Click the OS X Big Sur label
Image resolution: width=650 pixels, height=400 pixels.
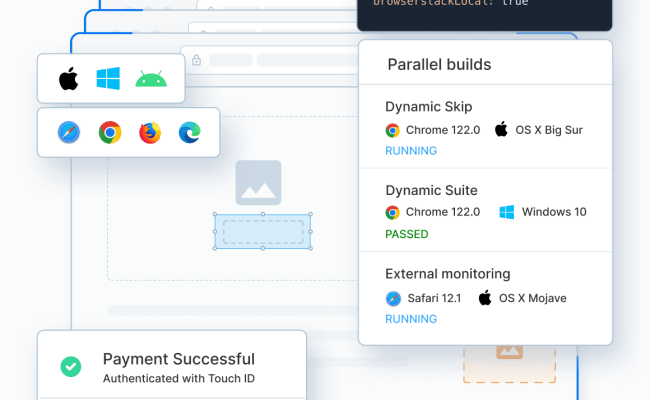(549, 130)
